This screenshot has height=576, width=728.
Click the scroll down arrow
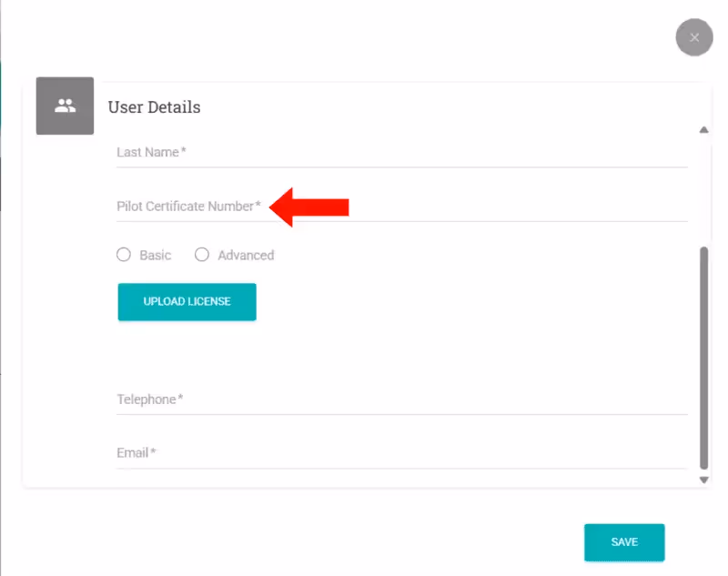point(703,479)
